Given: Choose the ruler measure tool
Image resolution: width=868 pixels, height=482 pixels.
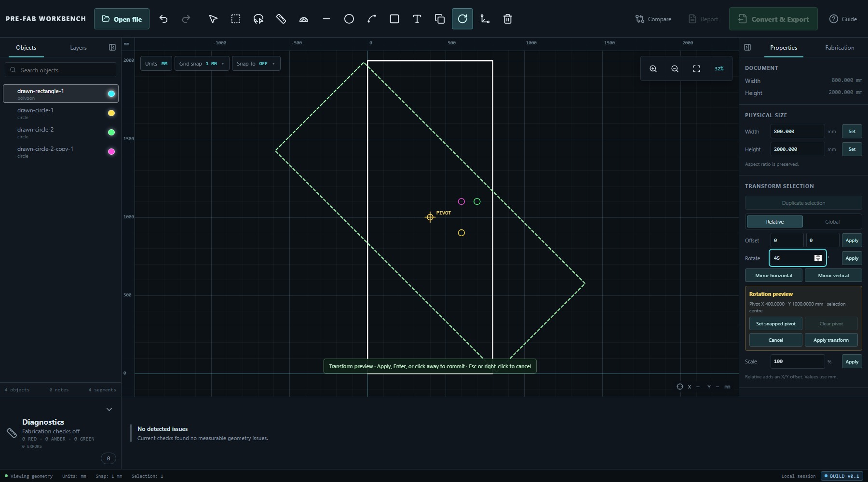Looking at the screenshot, I should [x=281, y=19].
